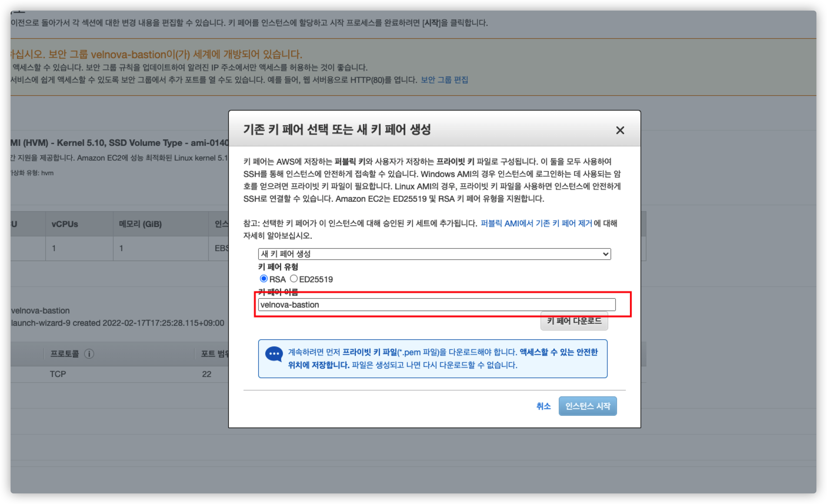This screenshot has width=827, height=504.
Task: Click the 인스턴스 시작 button
Action: coord(587,406)
